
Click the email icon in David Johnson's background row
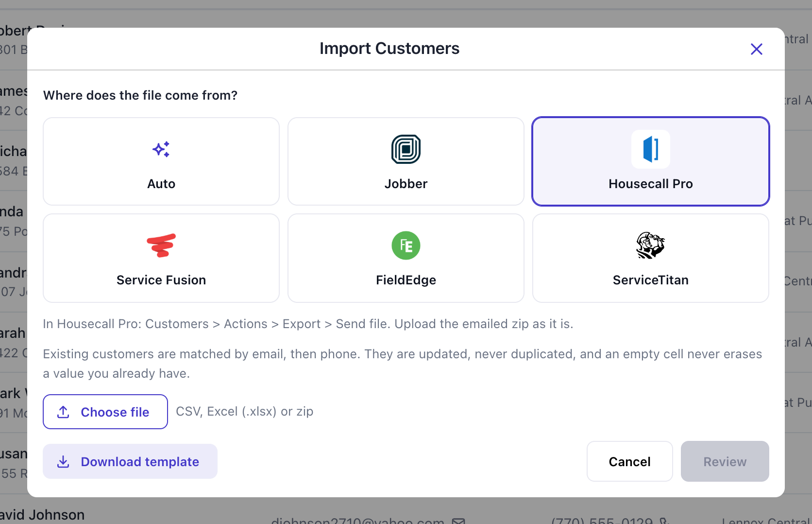click(x=458, y=521)
